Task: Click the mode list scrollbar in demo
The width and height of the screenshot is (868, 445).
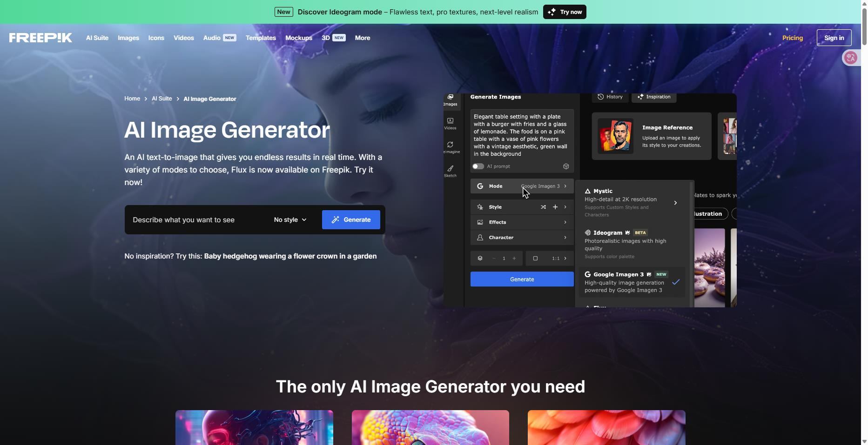Action: click(692, 243)
